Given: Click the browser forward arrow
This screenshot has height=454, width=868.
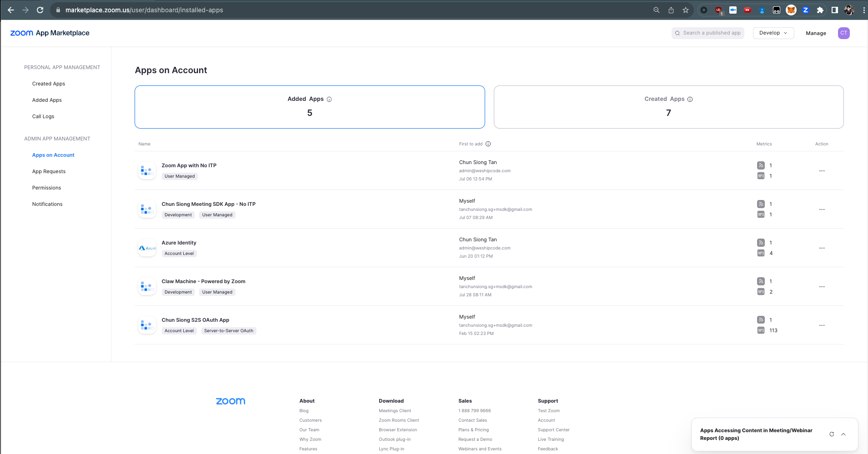Looking at the screenshot, I should coord(25,10).
